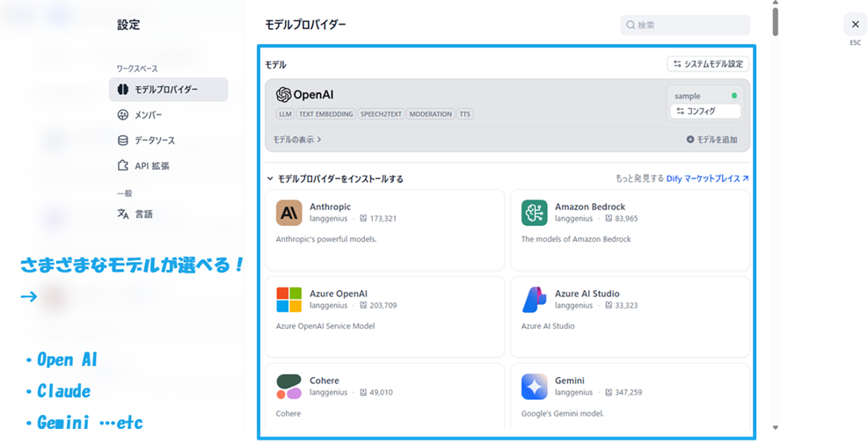Click the text "Google's Gemini model."

pyautogui.click(x=563, y=413)
